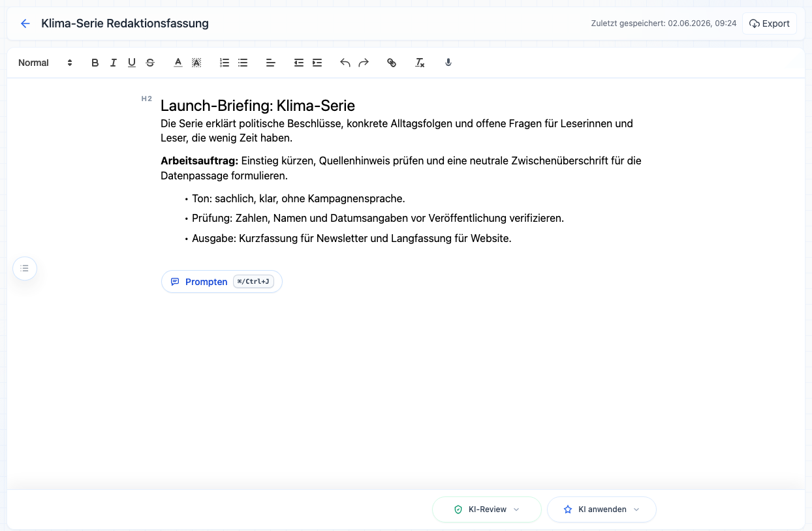The width and height of the screenshot is (812, 531).
Task: Click the heading Launch-Briefing: Klima-Serie
Action: [x=258, y=106]
